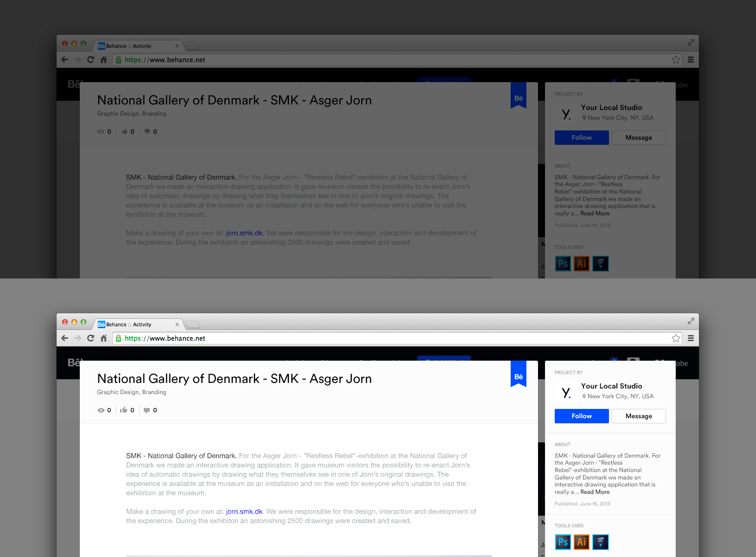Bookmark the page with the star in top window

pos(676,59)
